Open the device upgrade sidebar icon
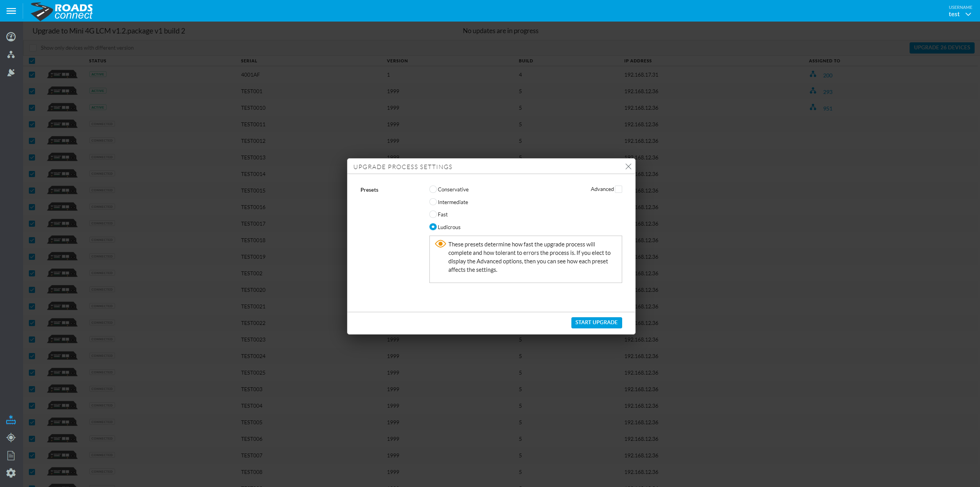This screenshot has width=980, height=487. pyautogui.click(x=11, y=420)
